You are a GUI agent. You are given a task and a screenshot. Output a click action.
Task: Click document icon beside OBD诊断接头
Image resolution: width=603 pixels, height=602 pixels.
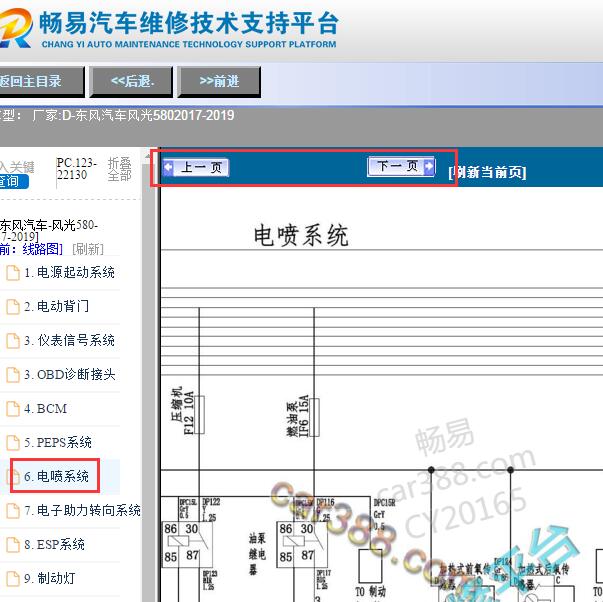[x=13, y=375]
